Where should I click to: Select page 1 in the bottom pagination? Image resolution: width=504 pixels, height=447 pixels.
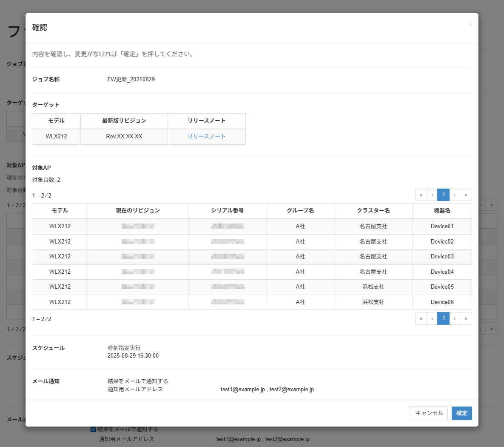click(x=443, y=318)
